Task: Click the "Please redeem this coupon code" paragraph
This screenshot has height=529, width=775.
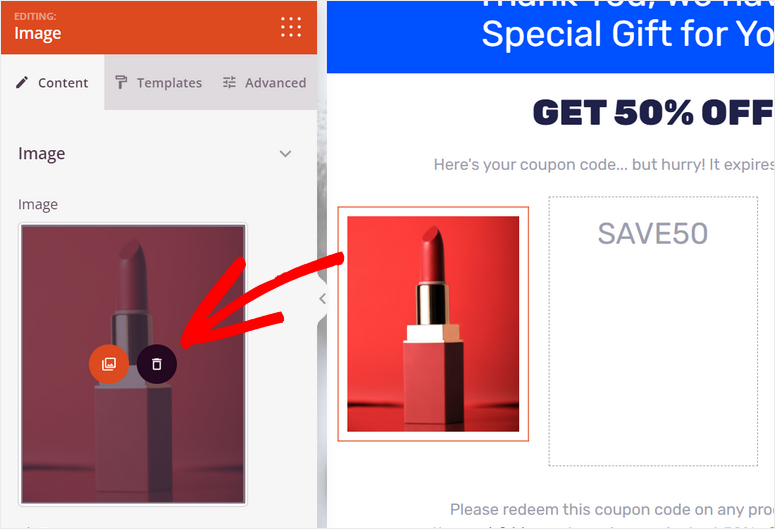Action: coord(612,509)
